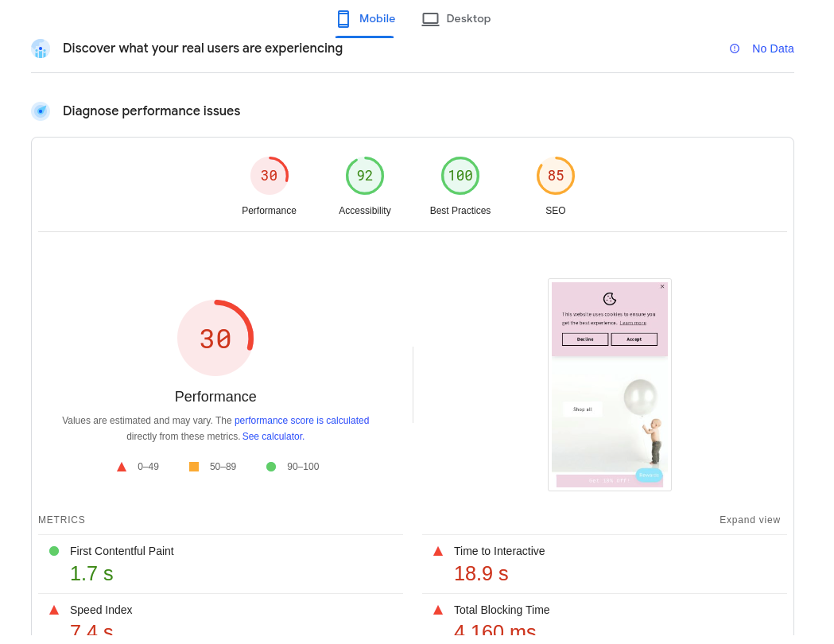Click the Diagnose performance issues icon

[41, 111]
